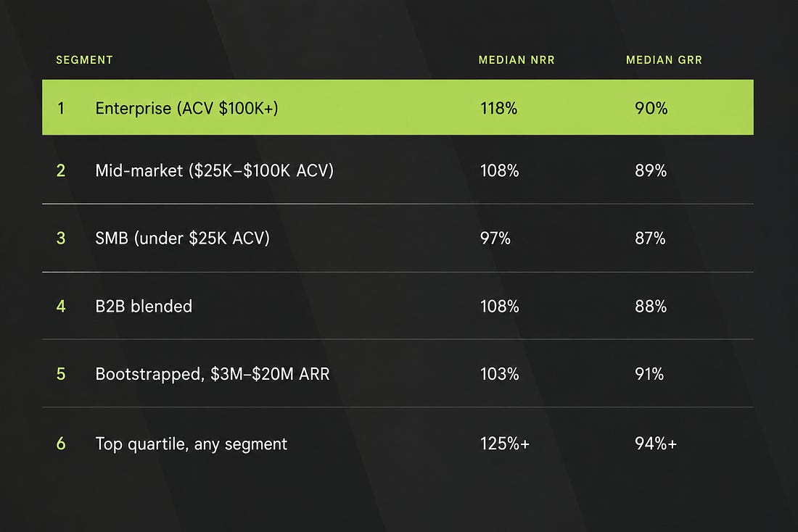Click the 118% Enterprise NRR value
Viewport: 798px width, 532px height.
point(499,108)
